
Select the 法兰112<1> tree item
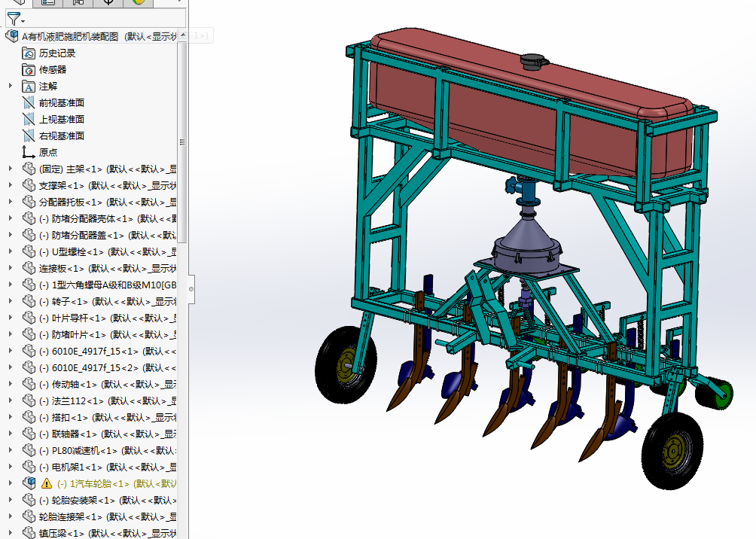[107, 400]
